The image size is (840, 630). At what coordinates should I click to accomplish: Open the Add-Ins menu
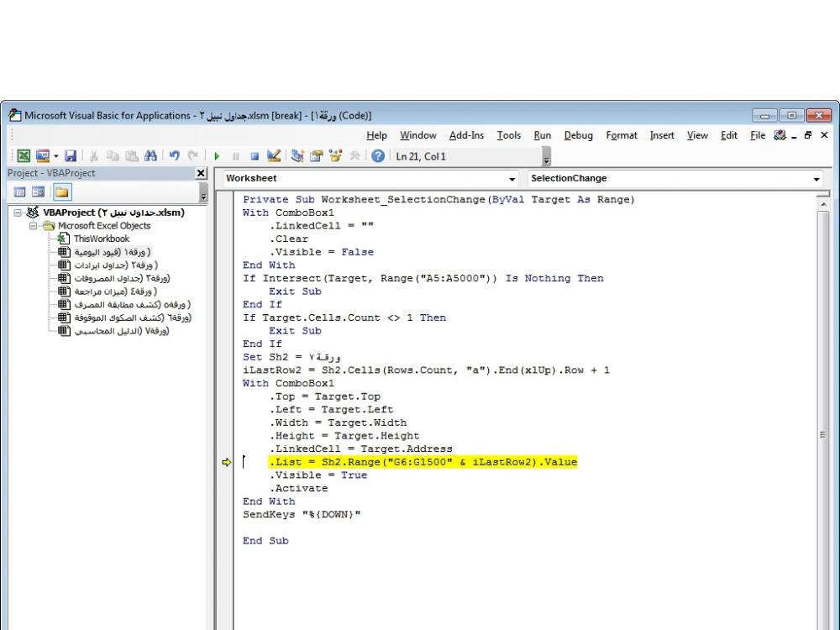point(466,135)
